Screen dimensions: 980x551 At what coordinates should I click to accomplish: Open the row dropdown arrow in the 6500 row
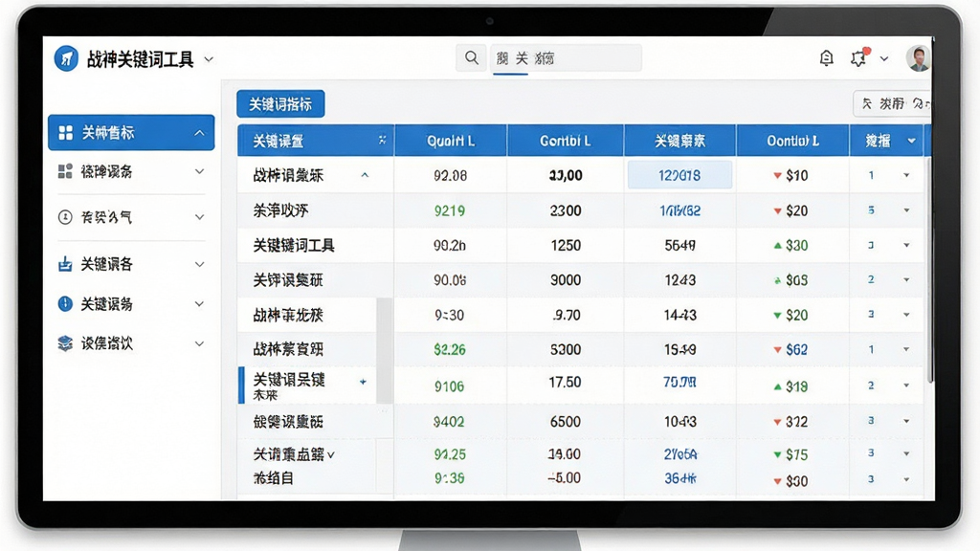[x=906, y=421]
